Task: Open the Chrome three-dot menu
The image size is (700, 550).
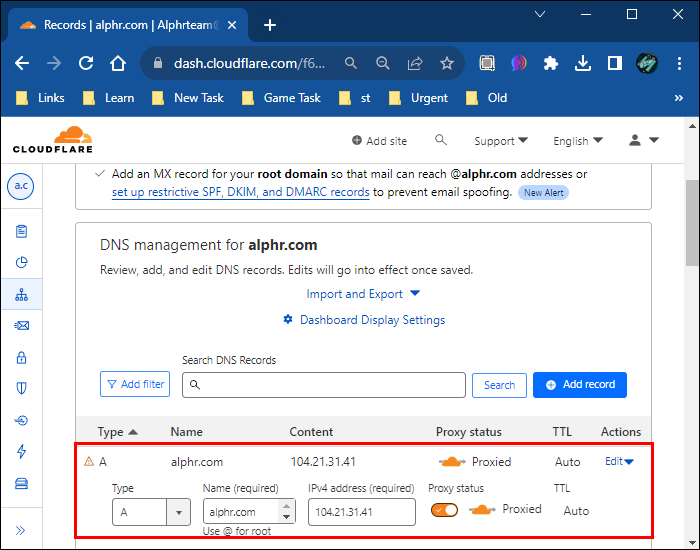Action: tap(679, 63)
